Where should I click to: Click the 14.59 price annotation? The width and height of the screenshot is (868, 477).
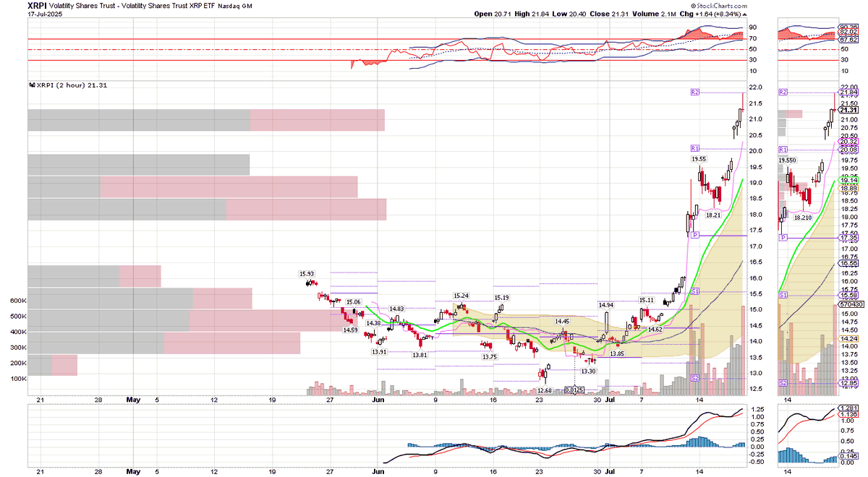[350, 330]
